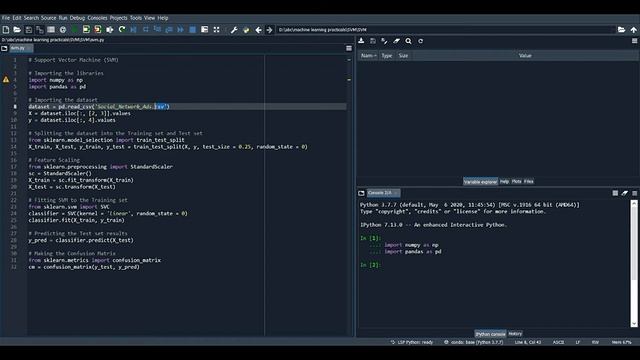
Task: Open the View menu
Action: [150, 18]
